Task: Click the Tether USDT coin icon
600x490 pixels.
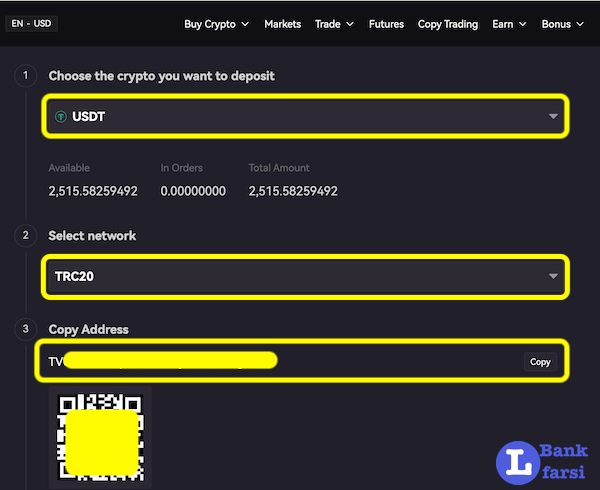Action: click(62, 117)
